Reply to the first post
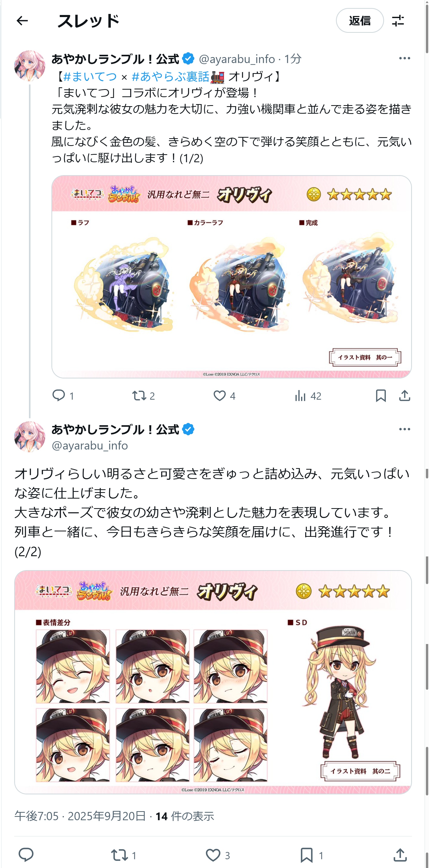429x868 pixels. (63, 396)
